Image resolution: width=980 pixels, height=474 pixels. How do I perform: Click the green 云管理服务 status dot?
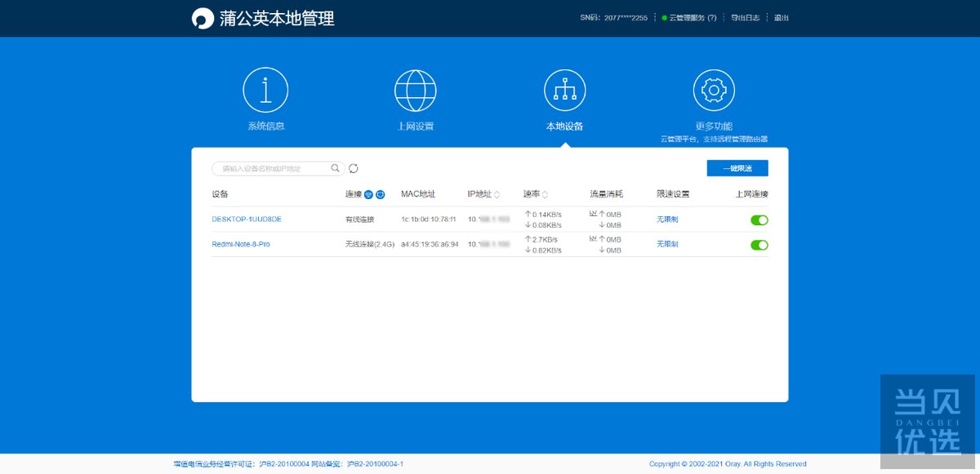point(665,18)
